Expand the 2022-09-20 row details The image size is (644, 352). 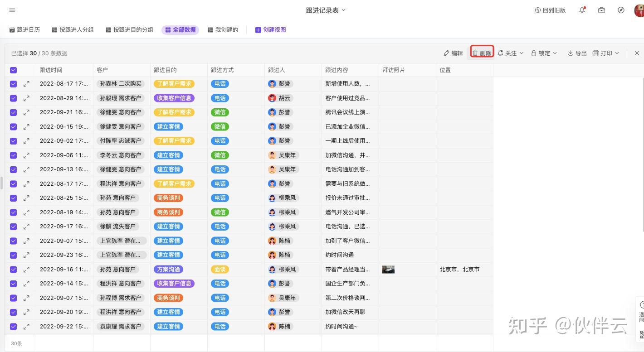point(26,312)
